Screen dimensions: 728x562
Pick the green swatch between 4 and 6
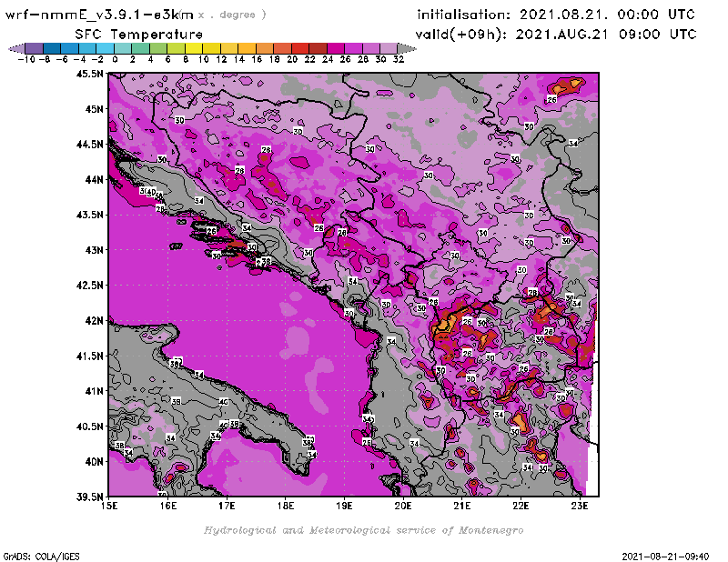(158, 47)
